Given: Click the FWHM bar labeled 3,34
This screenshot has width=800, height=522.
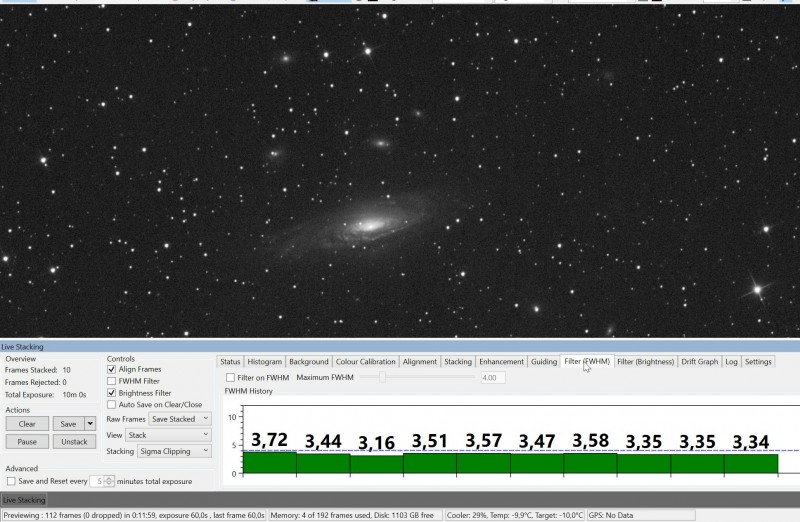Looking at the screenshot, I should tap(751, 464).
